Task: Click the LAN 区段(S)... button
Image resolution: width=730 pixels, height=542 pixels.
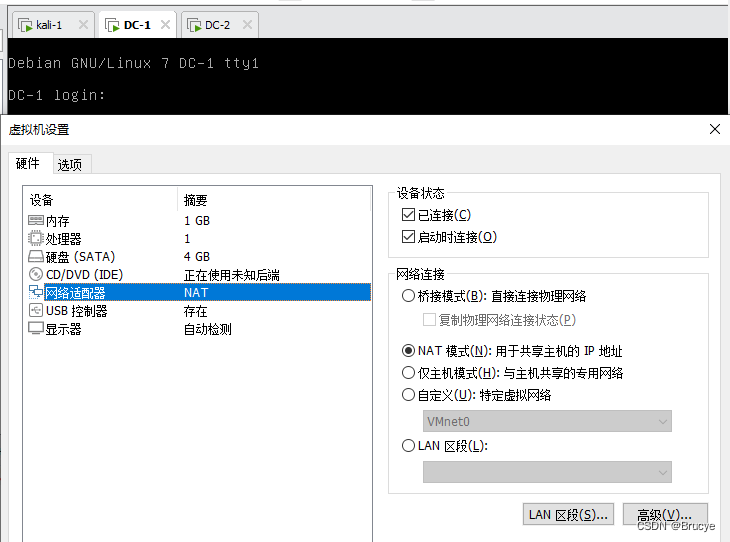Action: point(568,514)
